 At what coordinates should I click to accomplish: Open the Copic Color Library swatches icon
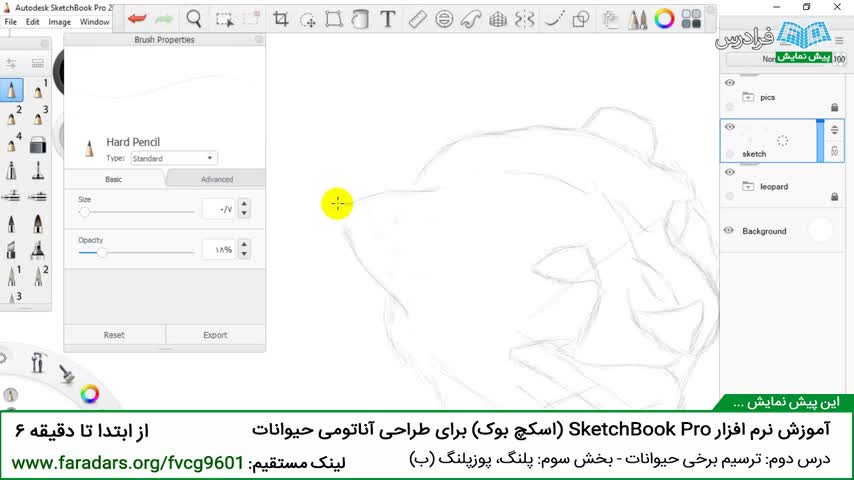coord(691,19)
